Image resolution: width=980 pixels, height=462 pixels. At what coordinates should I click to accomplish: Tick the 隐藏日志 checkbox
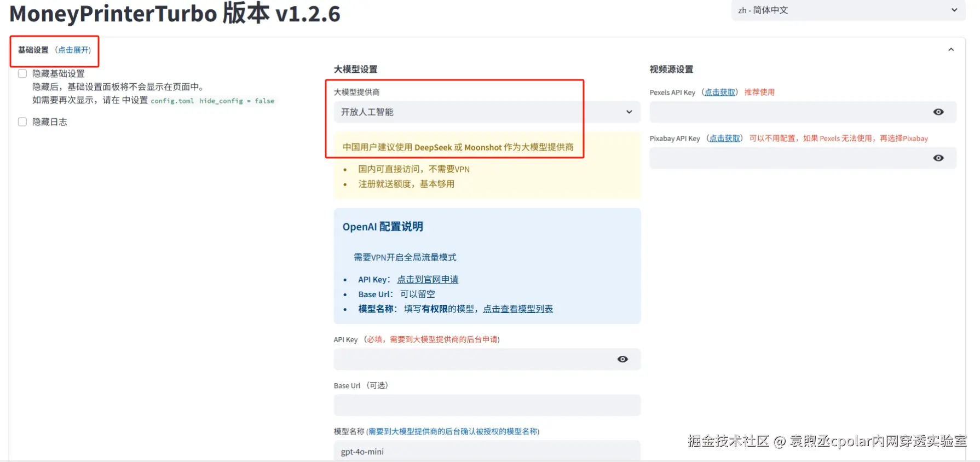22,122
